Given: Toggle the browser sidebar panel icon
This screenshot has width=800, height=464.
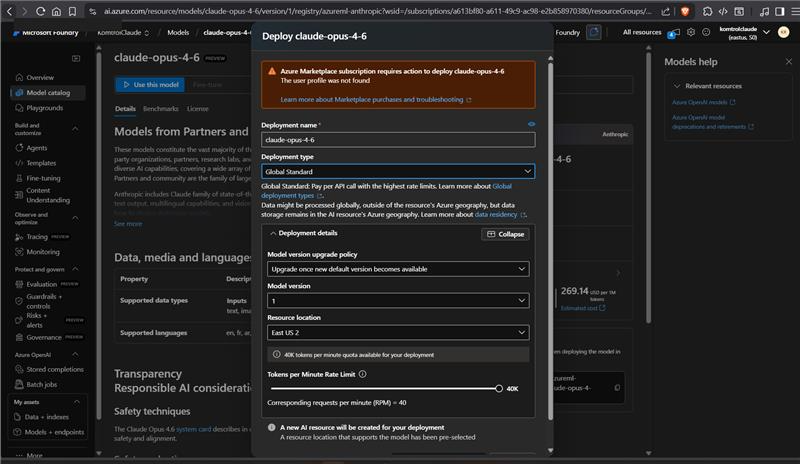Looking at the screenshot, I should click(x=780, y=11).
